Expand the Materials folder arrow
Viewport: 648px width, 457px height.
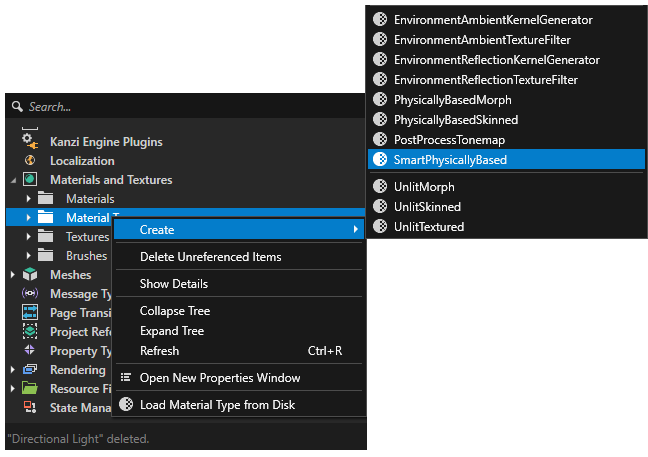pos(29,199)
